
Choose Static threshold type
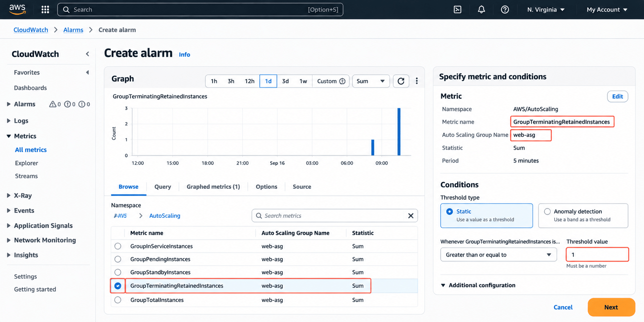click(486, 216)
